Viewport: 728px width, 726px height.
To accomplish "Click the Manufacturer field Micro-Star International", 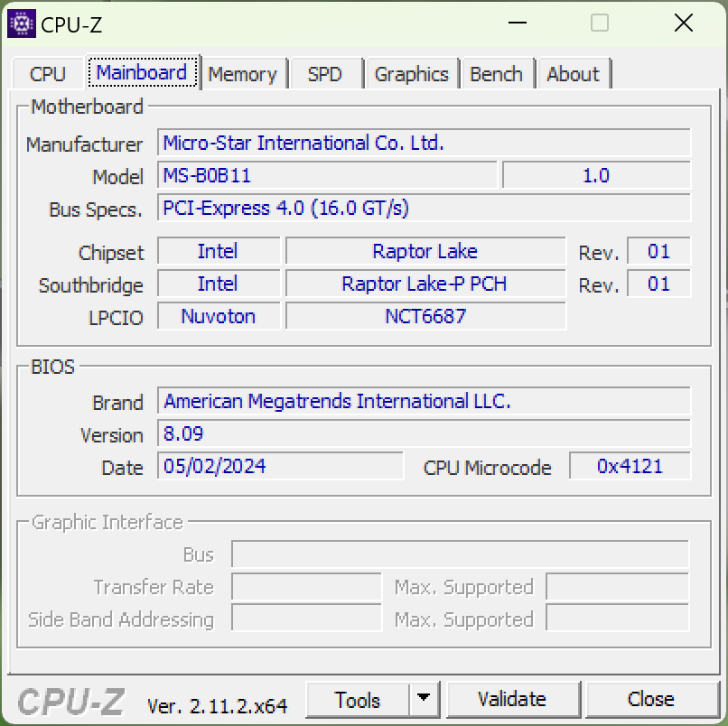I will tap(424, 143).
